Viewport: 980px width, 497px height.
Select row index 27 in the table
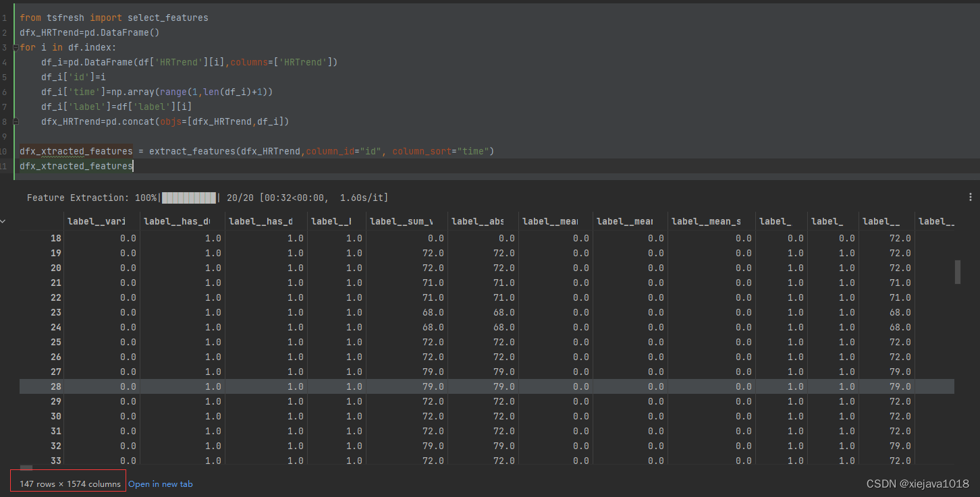coord(56,372)
